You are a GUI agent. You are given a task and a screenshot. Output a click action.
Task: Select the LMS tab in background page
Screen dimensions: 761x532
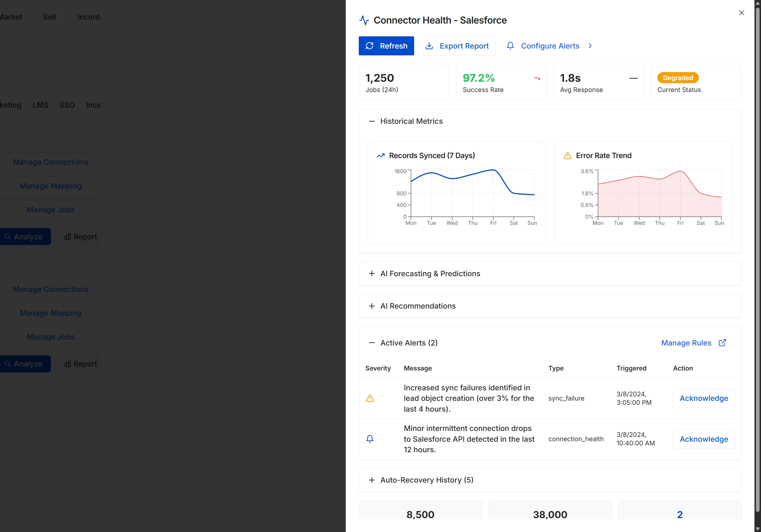pyautogui.click(x=40, y=105)
